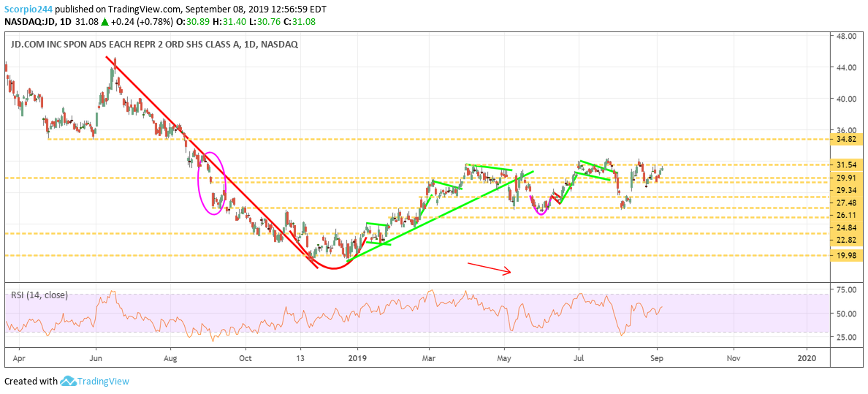Click the TradingView cloud logo icon
Image resolution: width=868 pixels, height=394 pixels.
(67, 382)
